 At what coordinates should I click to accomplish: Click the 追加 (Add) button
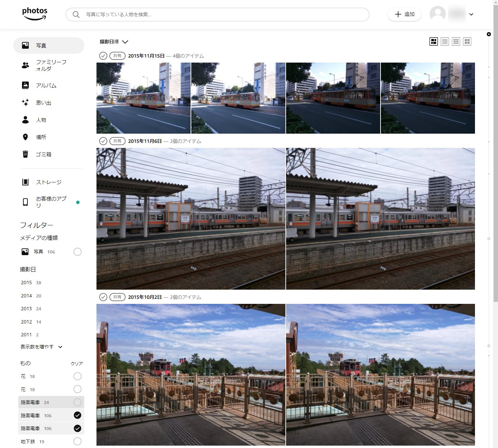pyautogui.click(x=405, y=14)
